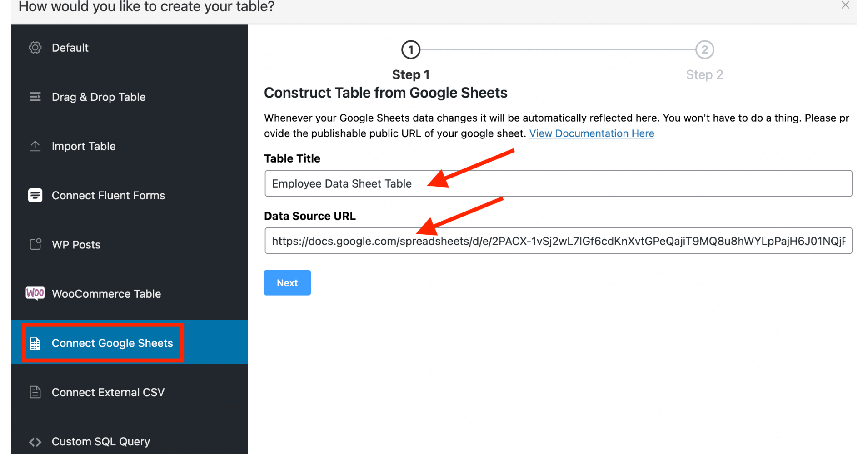Select the Default gear icon
This screenshot has height=454, width=868.
(35, 47)
